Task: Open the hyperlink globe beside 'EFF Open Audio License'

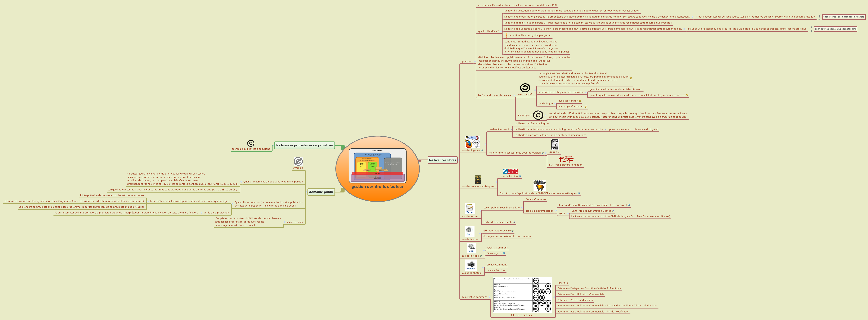Action: (x=513, y=231)
